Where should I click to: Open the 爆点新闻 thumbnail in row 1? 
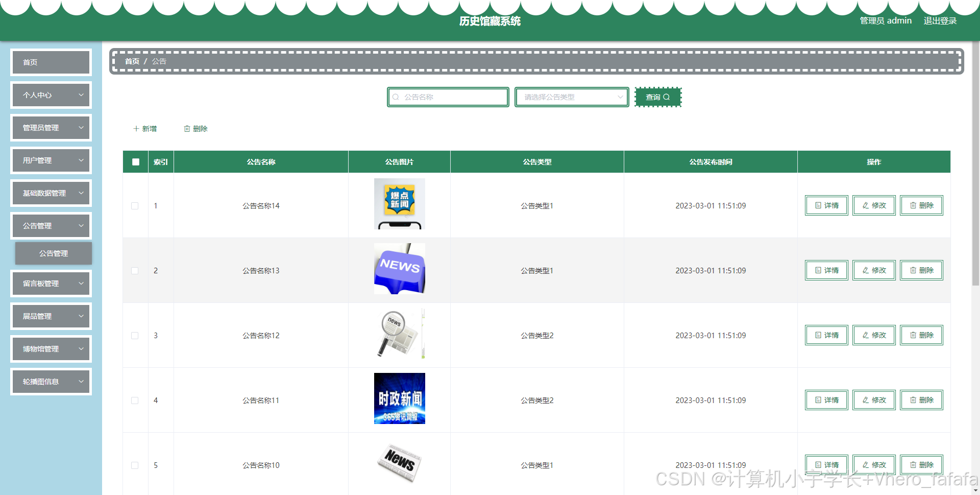400,204
